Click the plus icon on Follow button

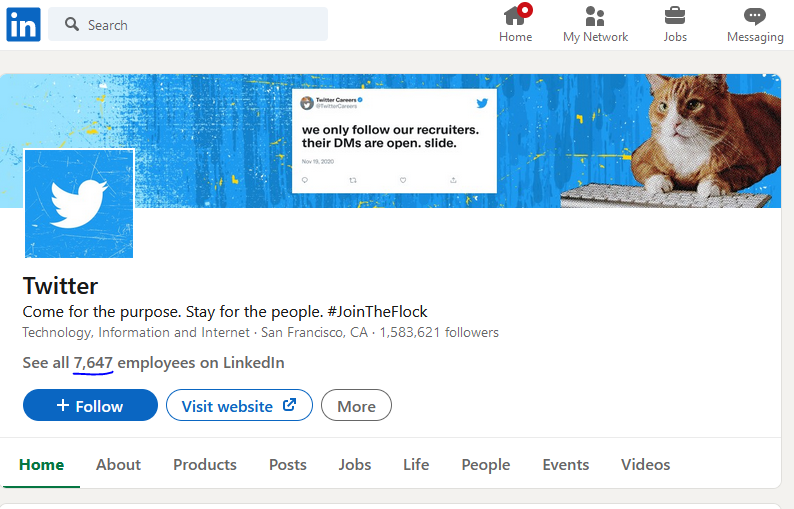(63, 405)
